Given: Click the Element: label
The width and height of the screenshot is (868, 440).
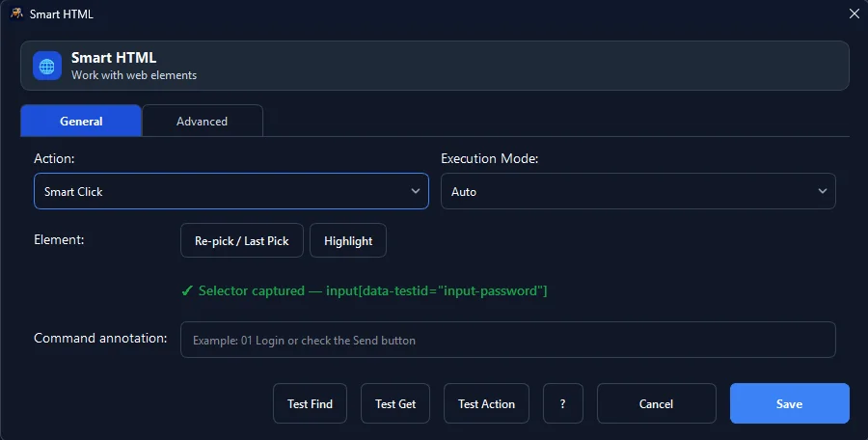Looking at the screenshot, I should pyautogui.click(x=59, y=239).
